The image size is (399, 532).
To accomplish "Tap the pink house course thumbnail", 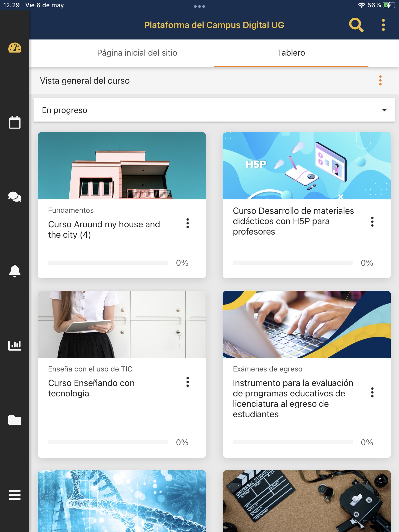I will coord(122,165).
